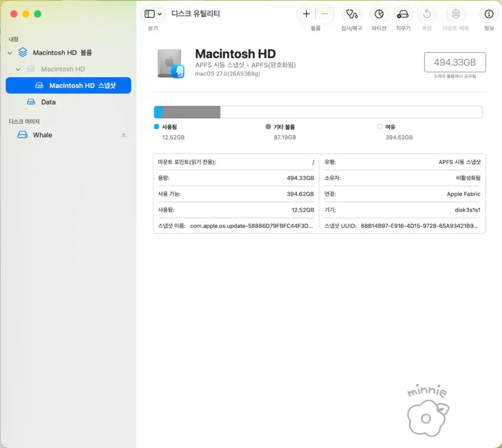Click the gray other-volumes bar segment
Screen dimensions: 502x448
[192, 112]
